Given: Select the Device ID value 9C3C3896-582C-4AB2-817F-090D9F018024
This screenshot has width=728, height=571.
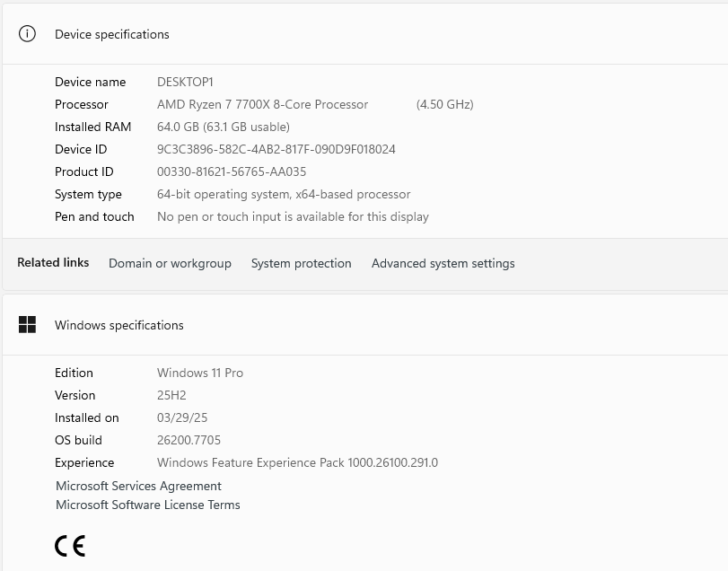Looking at the screenshot, I should [276, 149].
